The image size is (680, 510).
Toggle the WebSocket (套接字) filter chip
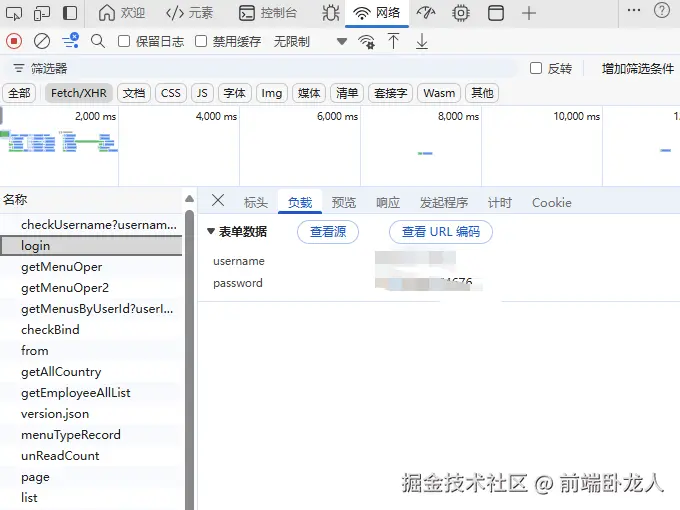coord(390,93)
